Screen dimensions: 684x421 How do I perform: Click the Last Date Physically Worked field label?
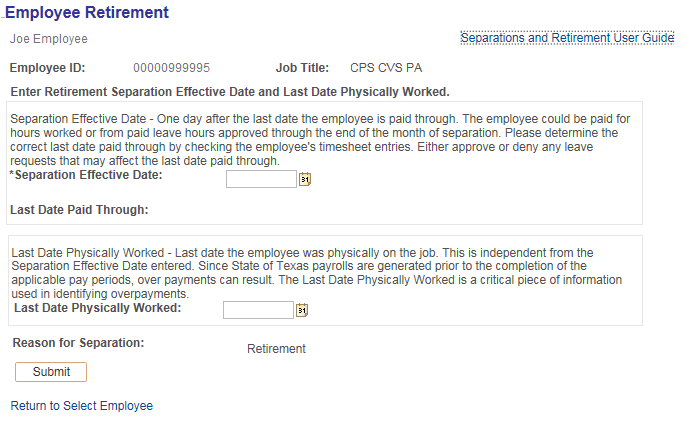97,308
